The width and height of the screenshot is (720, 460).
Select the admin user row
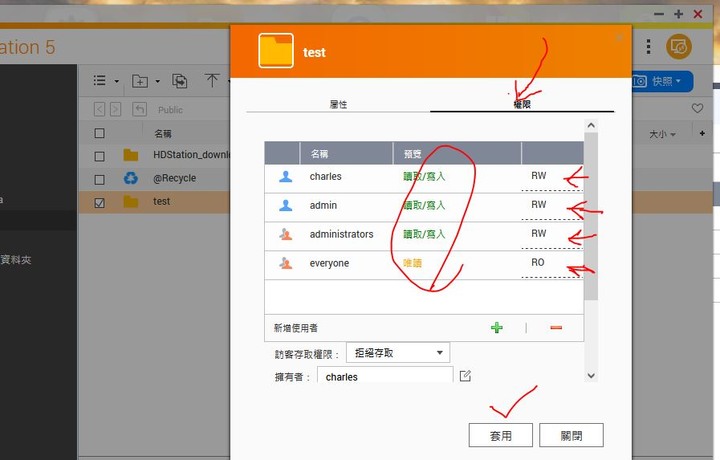pyautogui.click(x=424, y=206)
